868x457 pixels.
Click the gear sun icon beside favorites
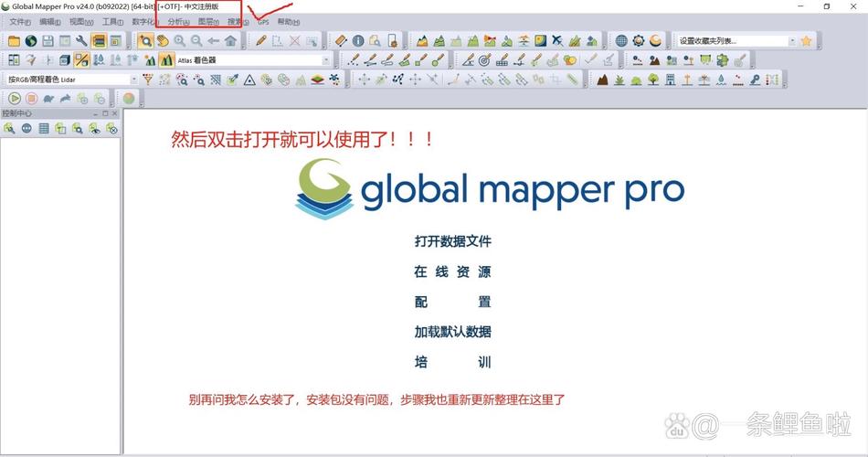(x=639, y=40)
